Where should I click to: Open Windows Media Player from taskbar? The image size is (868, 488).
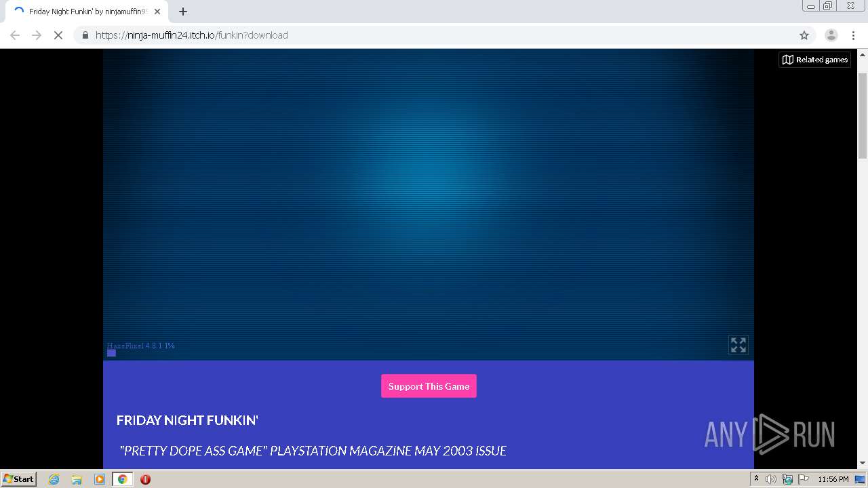(99, 479)
